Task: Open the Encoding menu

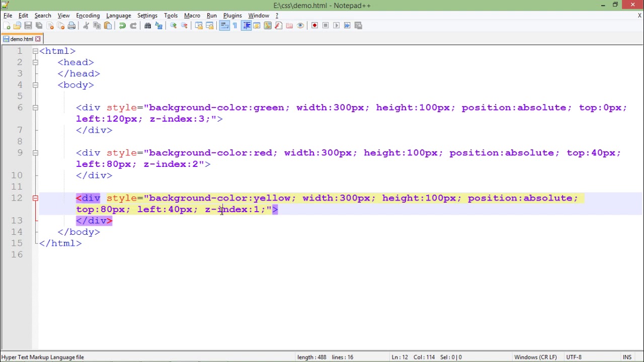Action: click(88, 16)
